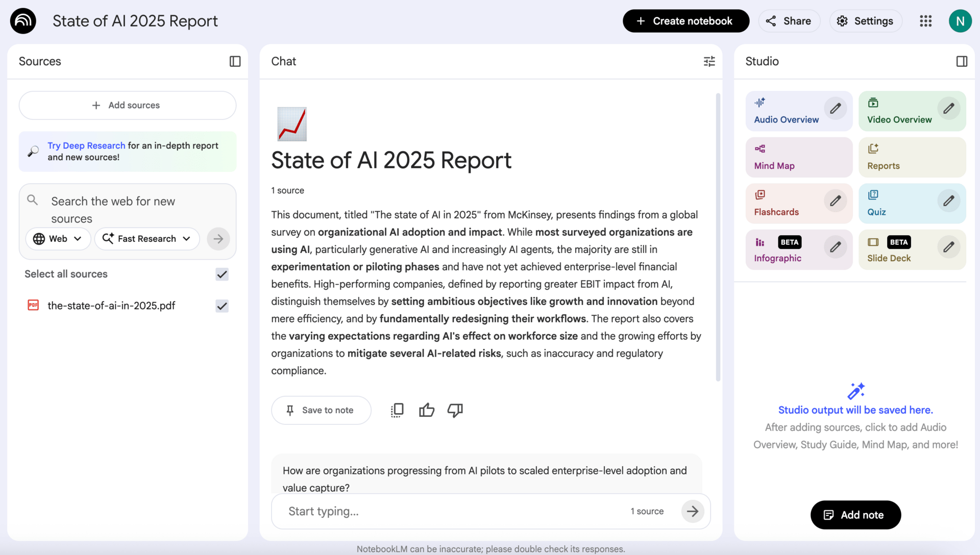Click the chat vertical scrollbar
980x555 pixels.
pyautogui.click(x=718, y=237)
